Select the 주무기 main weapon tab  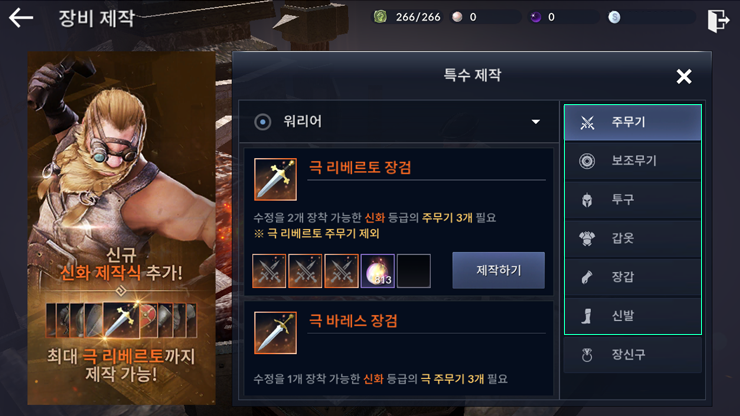(632, 122)
